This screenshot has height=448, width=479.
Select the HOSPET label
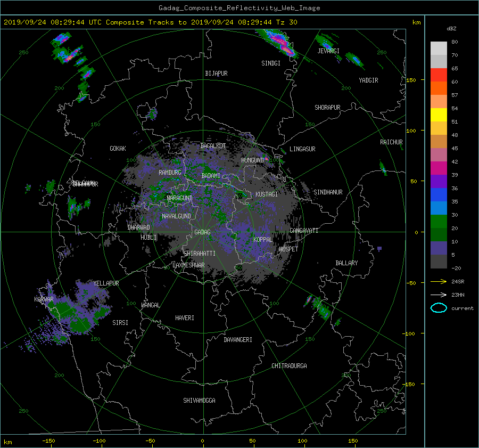(x=288, y=249)
